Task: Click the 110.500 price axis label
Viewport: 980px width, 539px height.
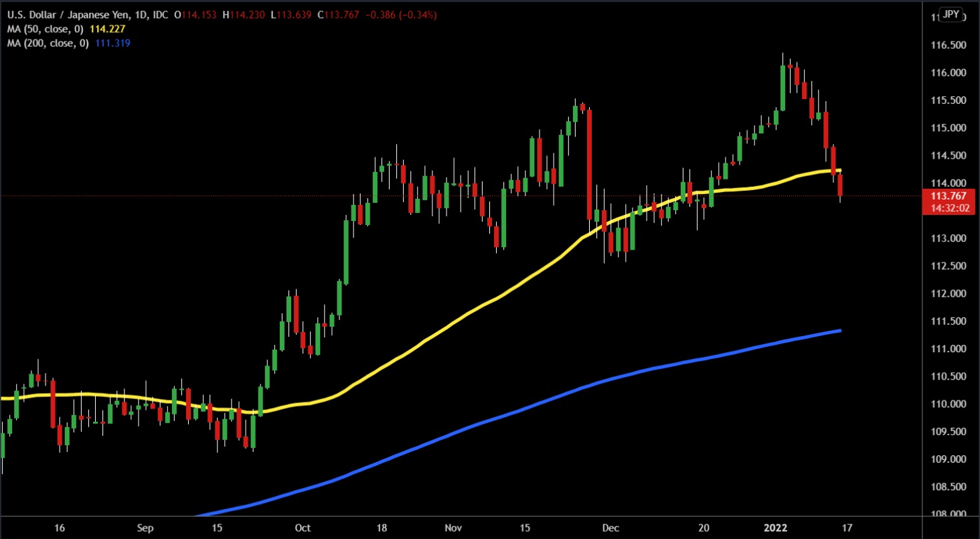Action: [x=947, y=376]
